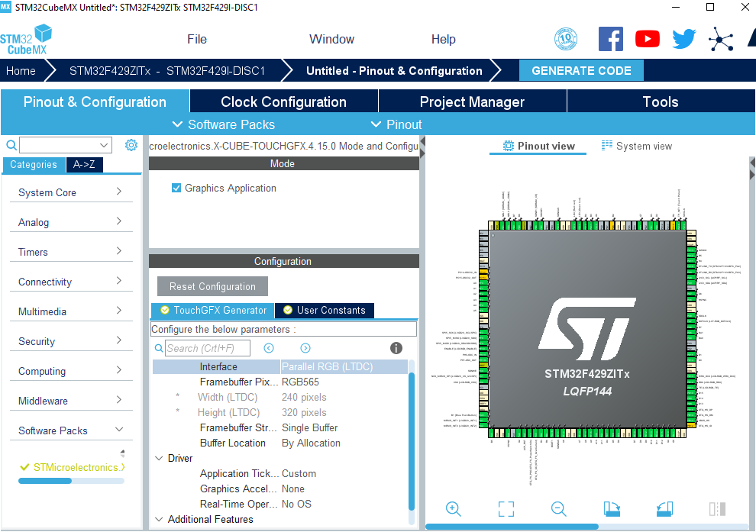Open the Pinout dropdown menu

coord(396,125)
